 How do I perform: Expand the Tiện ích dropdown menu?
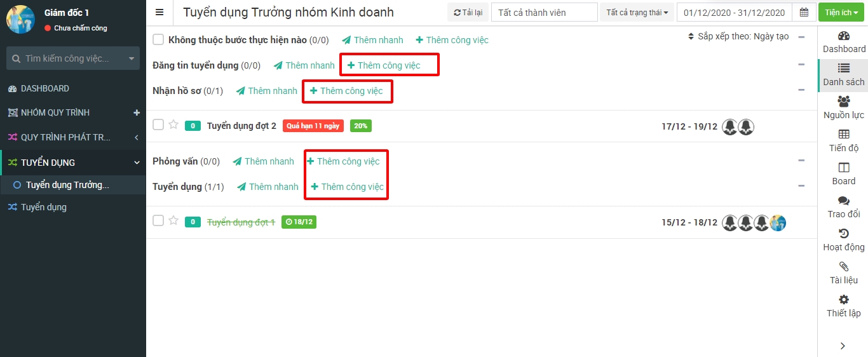click(x=841, y=13)
